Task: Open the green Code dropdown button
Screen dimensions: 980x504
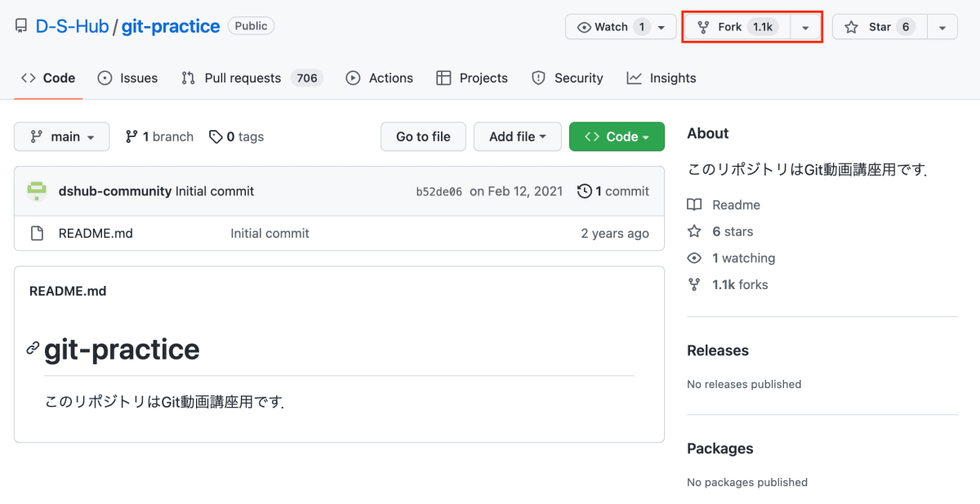Action: (x=617, y=136)
